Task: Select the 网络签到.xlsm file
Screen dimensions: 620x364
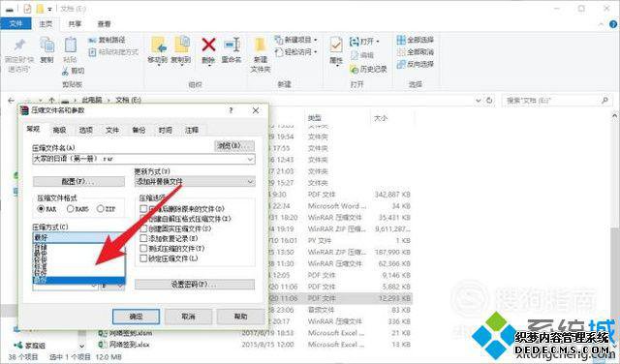Action: (x=125, y=333)
